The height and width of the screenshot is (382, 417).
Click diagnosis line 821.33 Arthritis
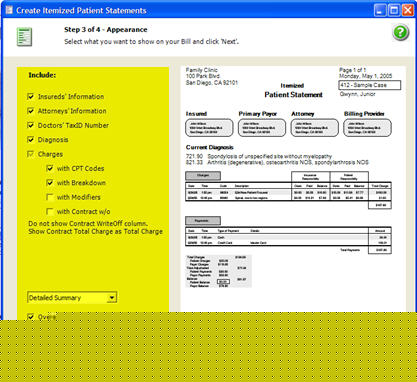277,162
